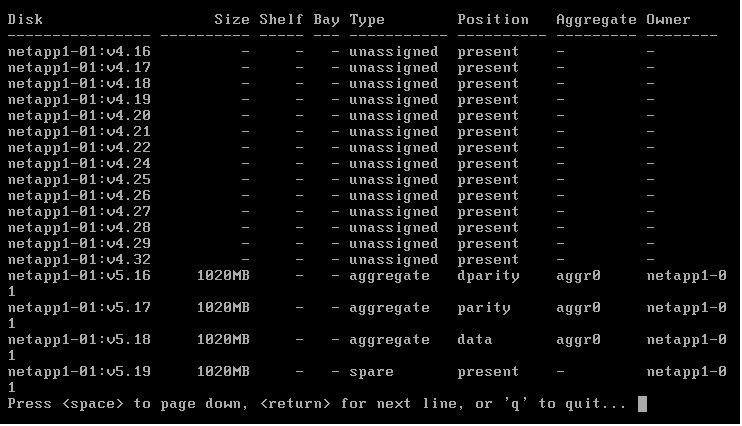Click 'present' position for disk v5.19

point(488,373)
